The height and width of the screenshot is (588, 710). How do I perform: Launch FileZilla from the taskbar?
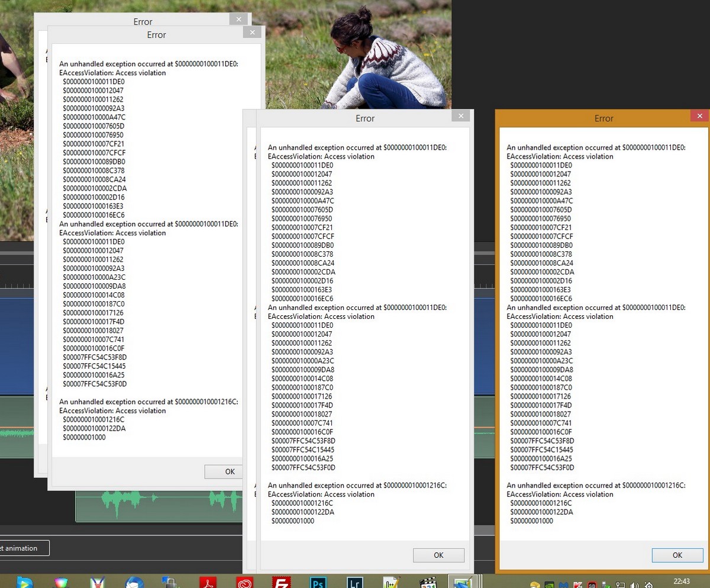pos(282,583)
